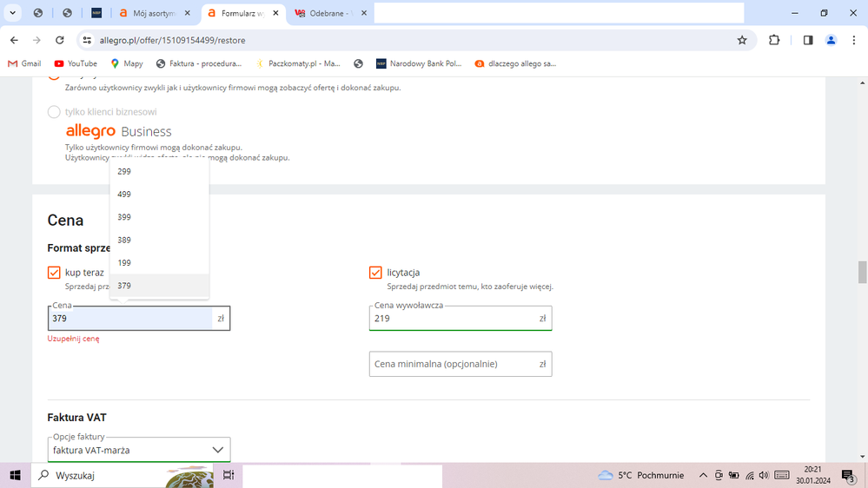Switch to the 'Mój asortyment' tab
This screenshot has width=868, height=488.
(x=152, y=14)
